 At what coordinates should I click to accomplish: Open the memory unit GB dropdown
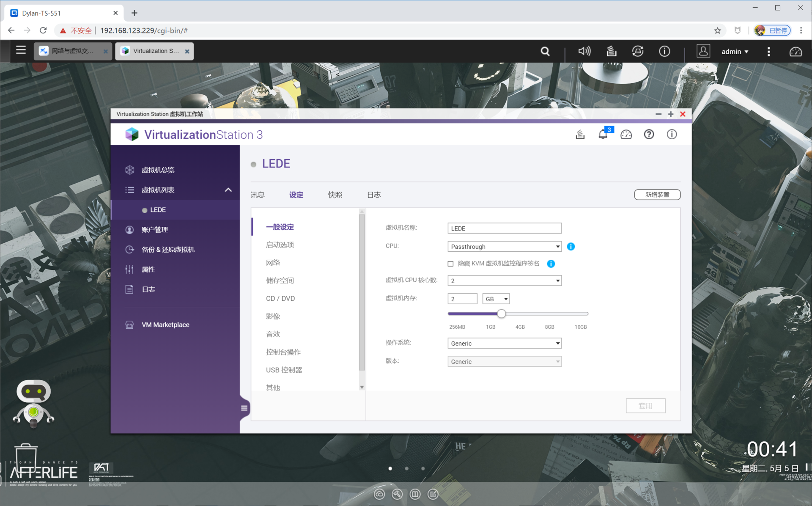(x=496, y=299)
